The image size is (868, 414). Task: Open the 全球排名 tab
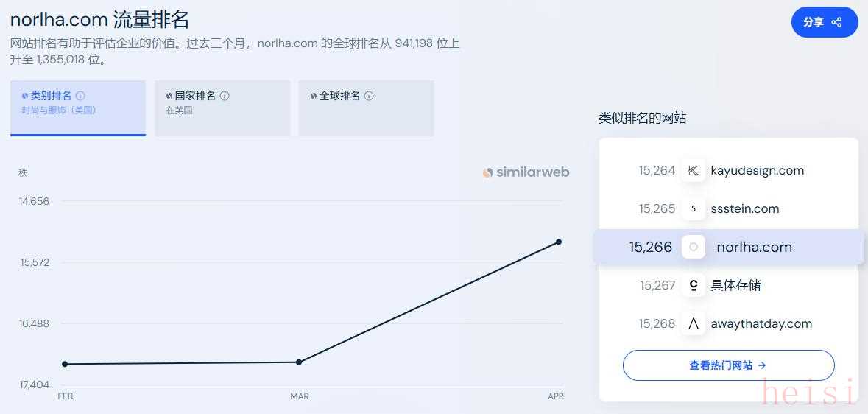(366, 108)
